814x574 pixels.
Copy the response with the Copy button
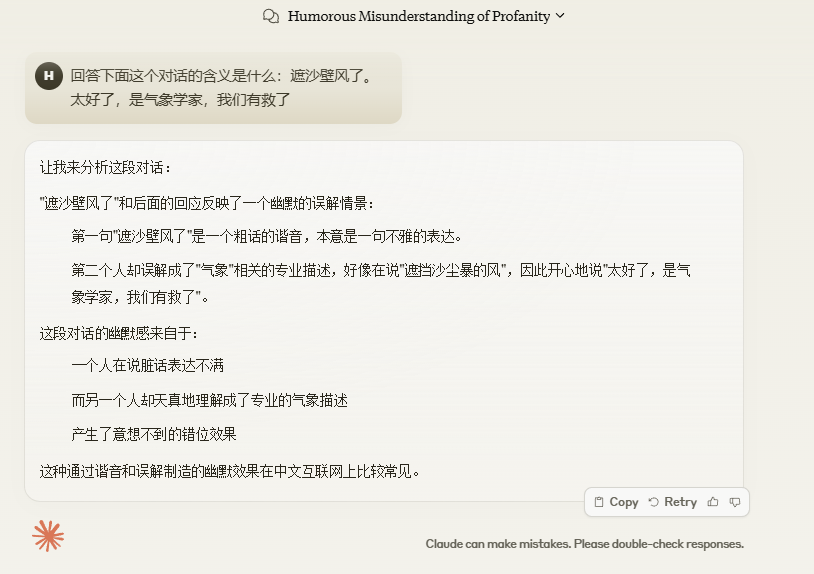pyautogui.click(x=616, y=502)
